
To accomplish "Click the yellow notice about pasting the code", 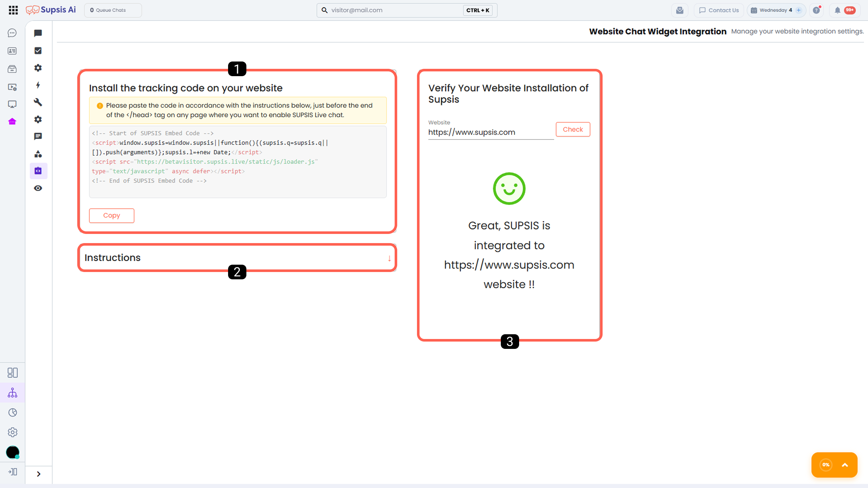I will pos(238,110).
